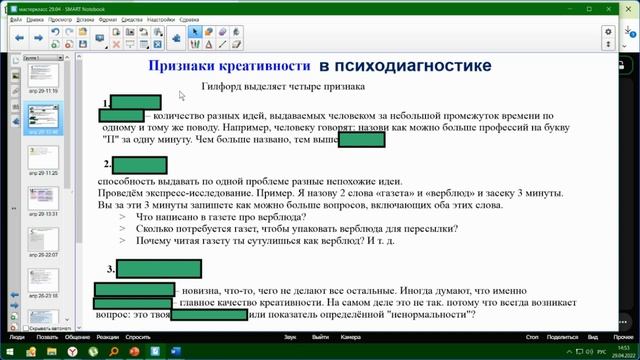Viewport: 640px width, 360px height.
Task: Click the full screen blue icon
Action: (158, 44)
